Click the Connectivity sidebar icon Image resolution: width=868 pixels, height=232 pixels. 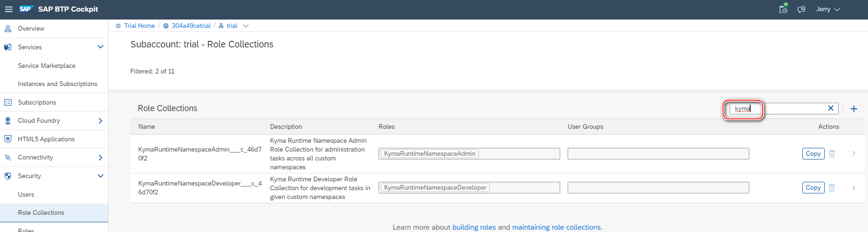point(8,158)
